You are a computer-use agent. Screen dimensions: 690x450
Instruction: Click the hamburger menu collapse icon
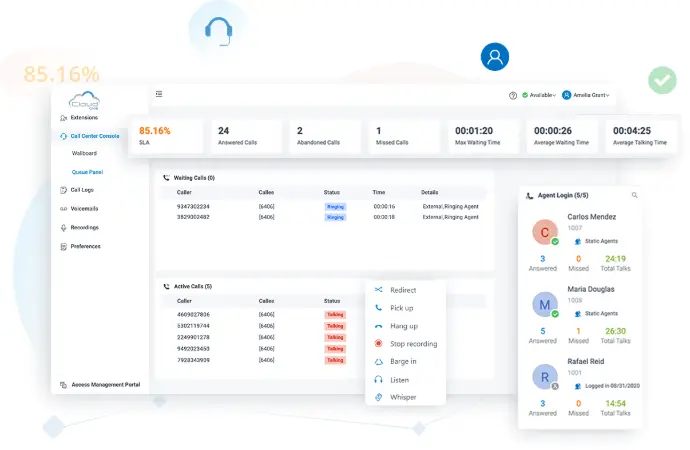pyautogui.click(x=159, y=94)
